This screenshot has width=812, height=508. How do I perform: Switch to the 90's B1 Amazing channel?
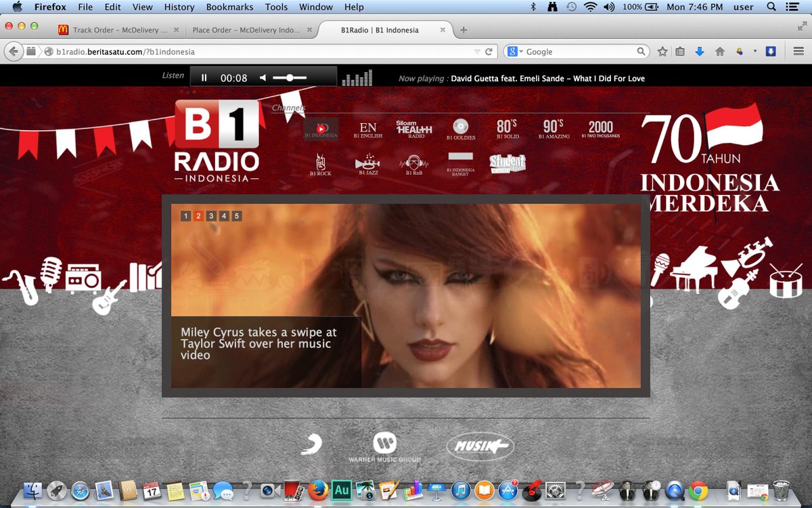[554, 129]
